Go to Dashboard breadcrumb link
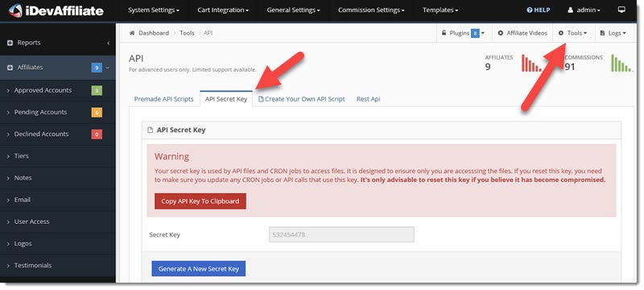The width and height of the screenshot is (644, 290). [154, 33]
